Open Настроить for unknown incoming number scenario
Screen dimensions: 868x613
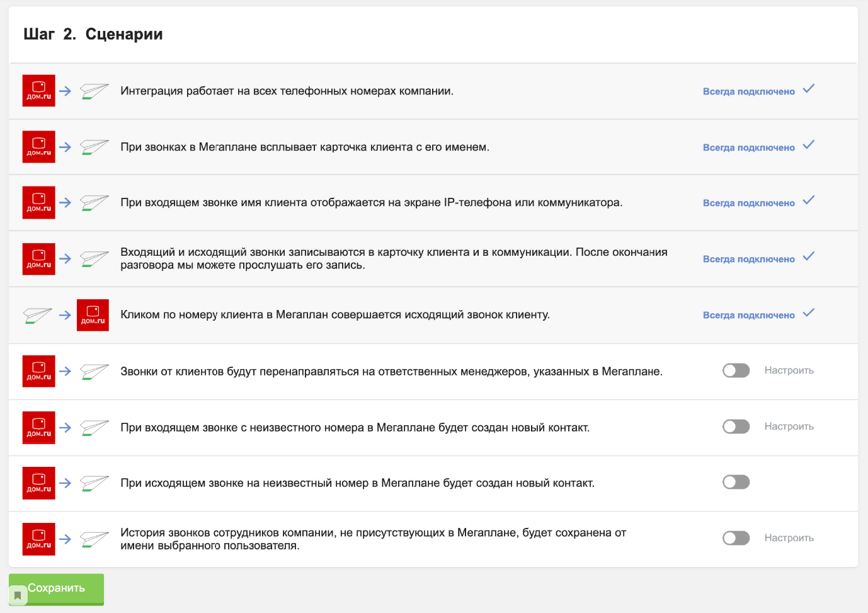tap(789, 427)
